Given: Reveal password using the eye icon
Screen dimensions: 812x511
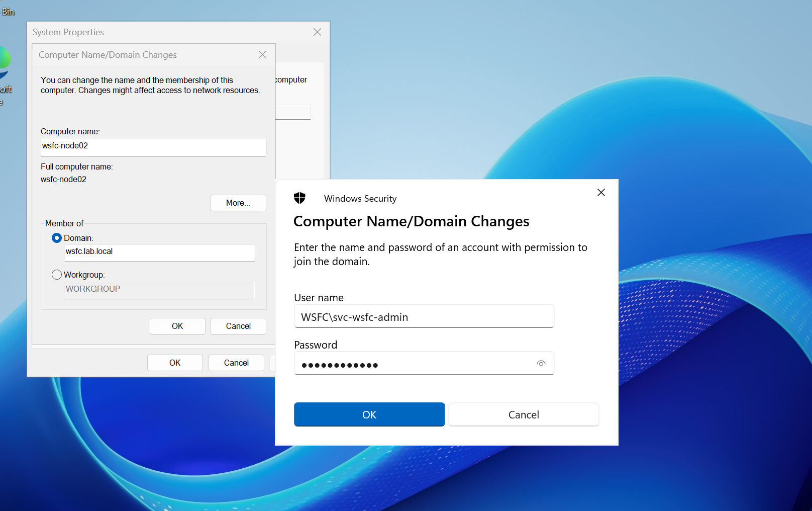Looking at the screenshot, I should 541,364.
